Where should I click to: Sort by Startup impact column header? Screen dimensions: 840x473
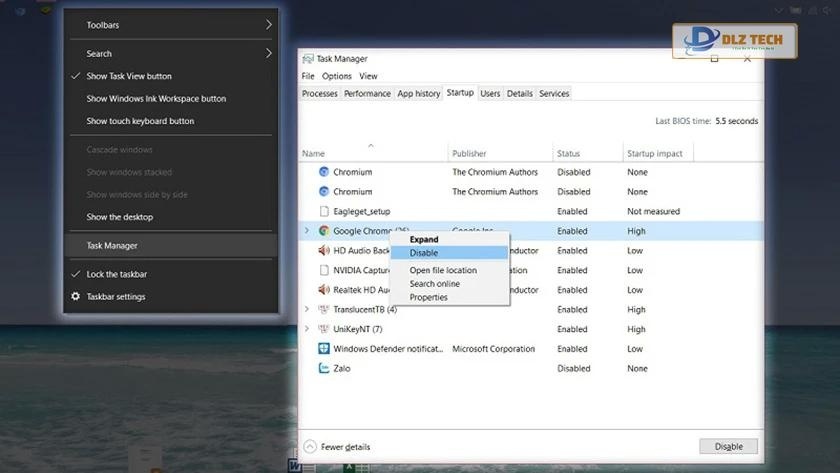click(x=654, y=154)
